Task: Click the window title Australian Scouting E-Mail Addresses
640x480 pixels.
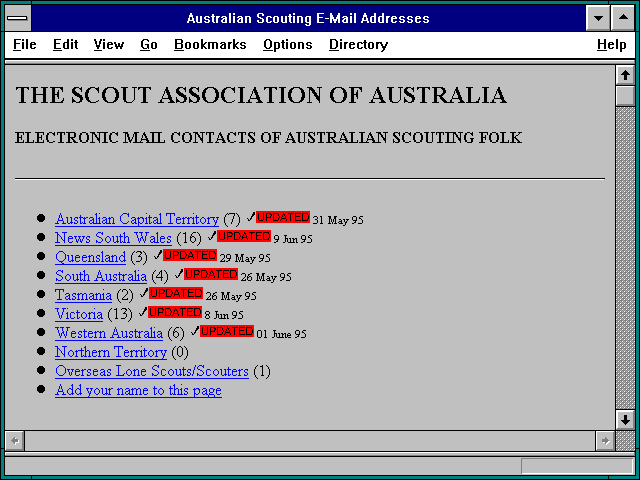Action: [x=308, y=18]
